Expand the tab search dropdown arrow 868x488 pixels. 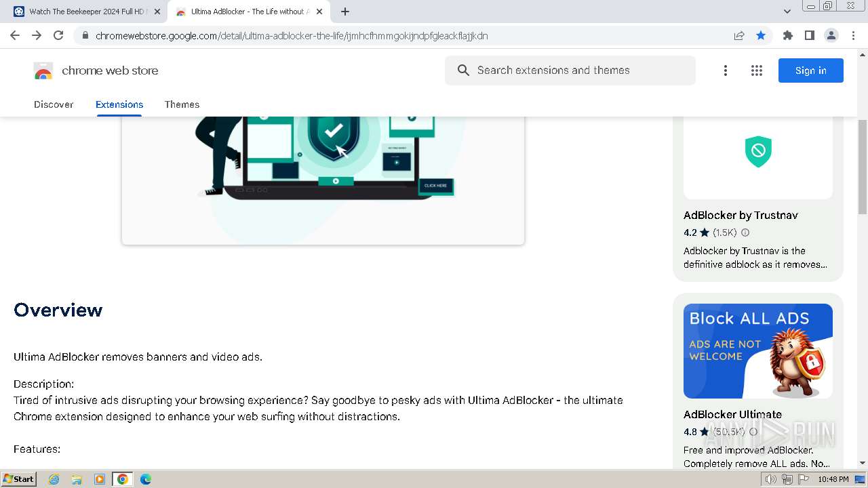(x=787, y=12)
